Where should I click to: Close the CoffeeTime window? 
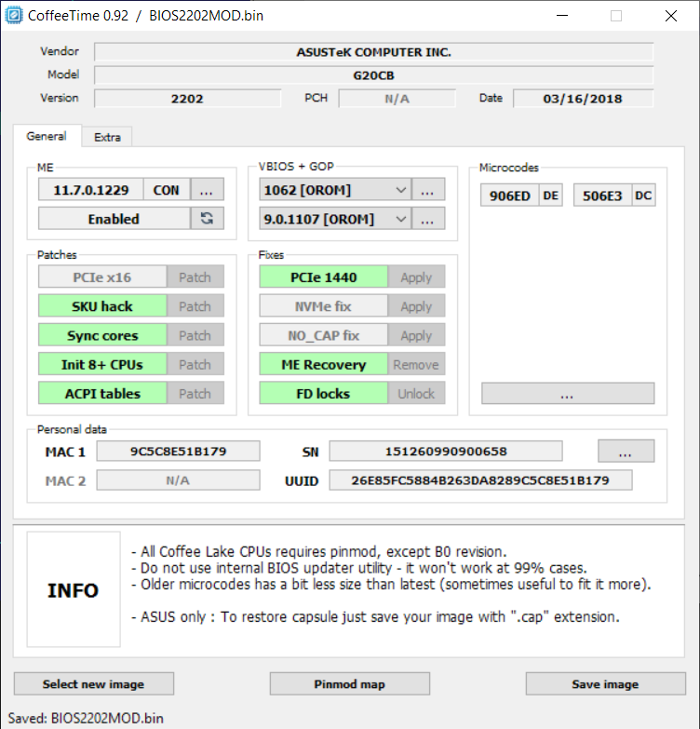click(671, 16)
